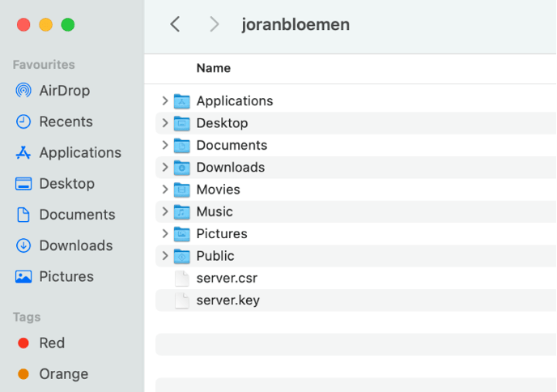Click the Desktop sidebar icon
Viewport: 557px width, 392px height.
(x=23, y=184)
